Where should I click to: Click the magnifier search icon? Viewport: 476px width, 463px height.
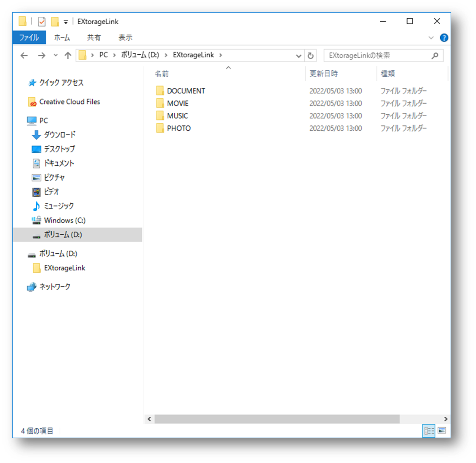click(x=435, y=55)
